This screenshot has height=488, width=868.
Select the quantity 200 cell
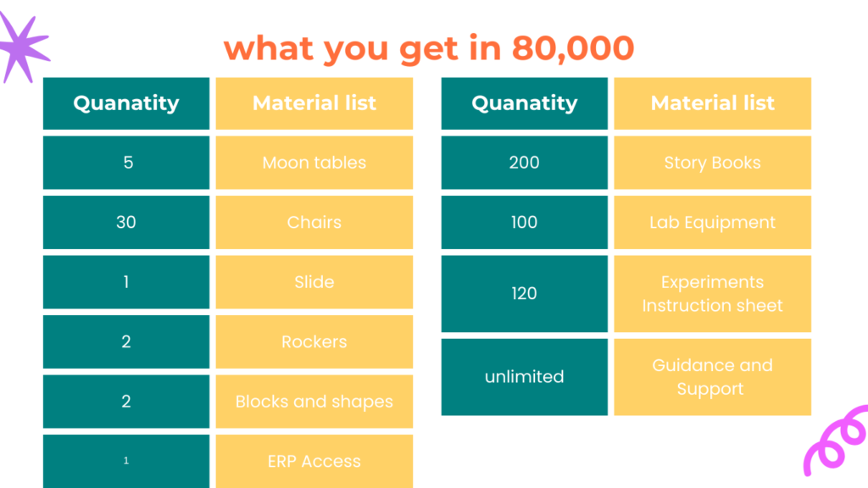pos(524,163)
